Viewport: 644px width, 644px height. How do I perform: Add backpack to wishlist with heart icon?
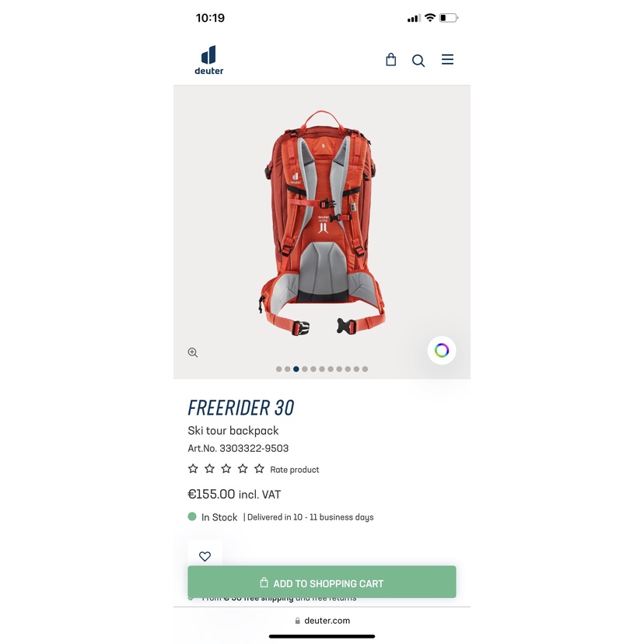205,555
